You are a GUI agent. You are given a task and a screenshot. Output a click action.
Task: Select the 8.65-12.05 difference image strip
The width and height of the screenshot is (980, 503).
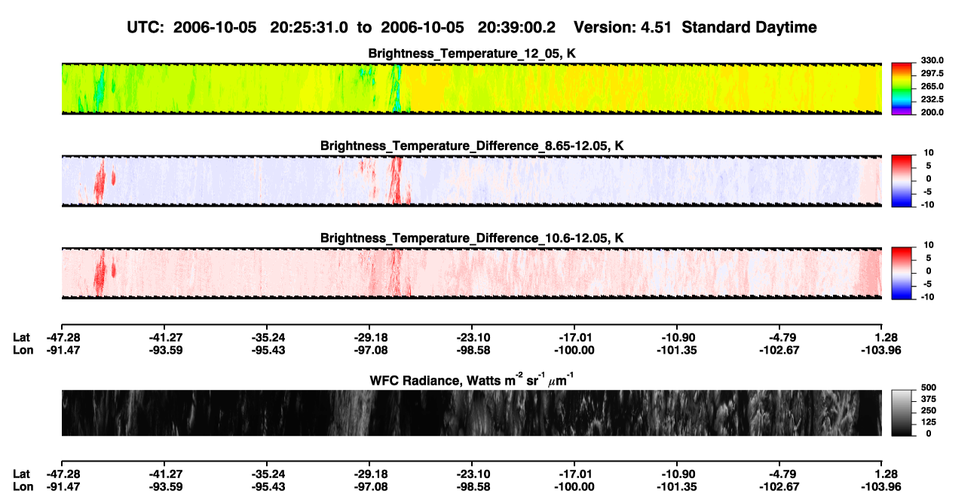coord(471,180)
